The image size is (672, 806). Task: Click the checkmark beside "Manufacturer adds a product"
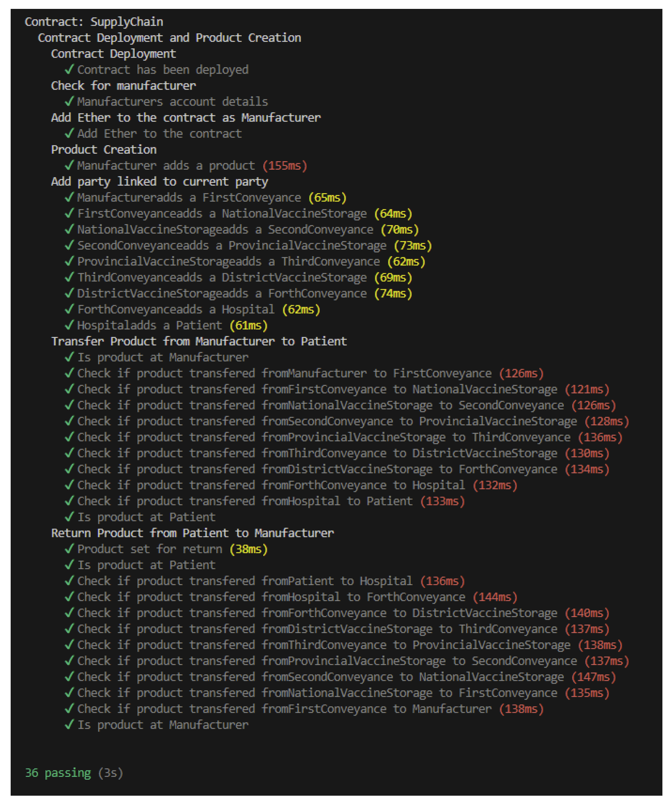pyautogui.click(x=69, y=165)
